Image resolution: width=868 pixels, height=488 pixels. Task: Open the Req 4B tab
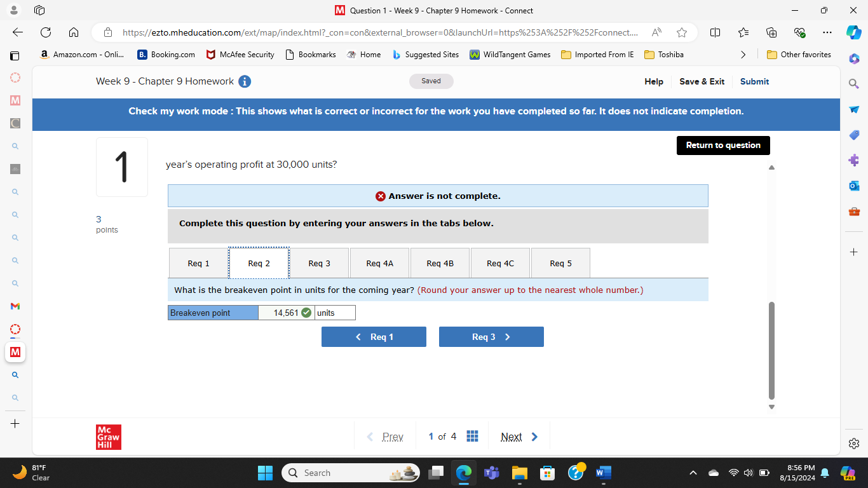[440, 263]
